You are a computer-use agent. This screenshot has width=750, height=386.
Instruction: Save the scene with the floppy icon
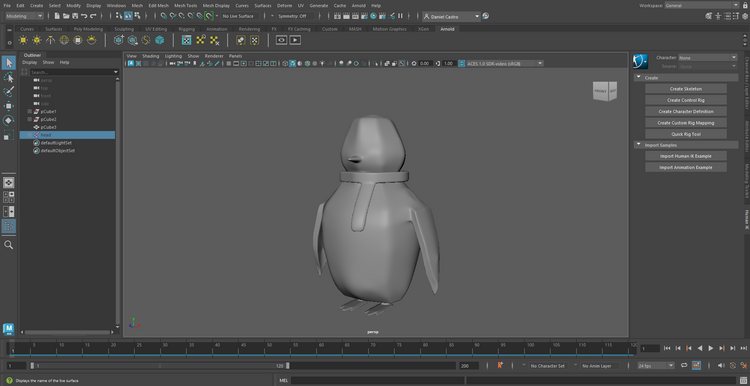point(75,16)
